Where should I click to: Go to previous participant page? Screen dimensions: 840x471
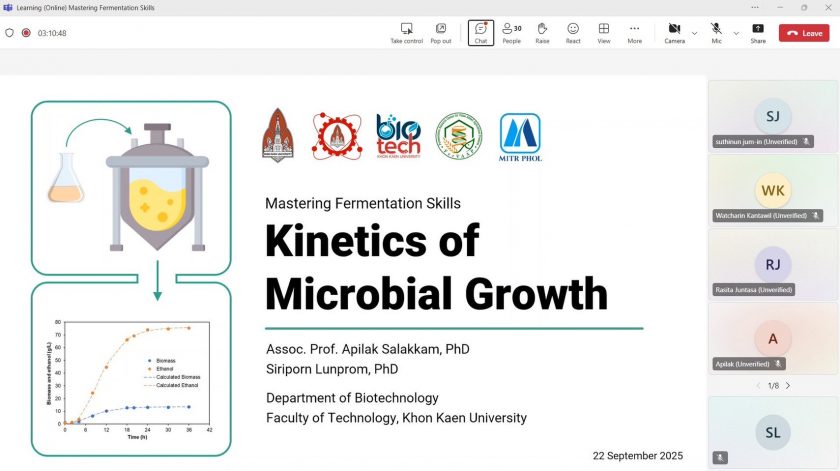coord(758,385)
